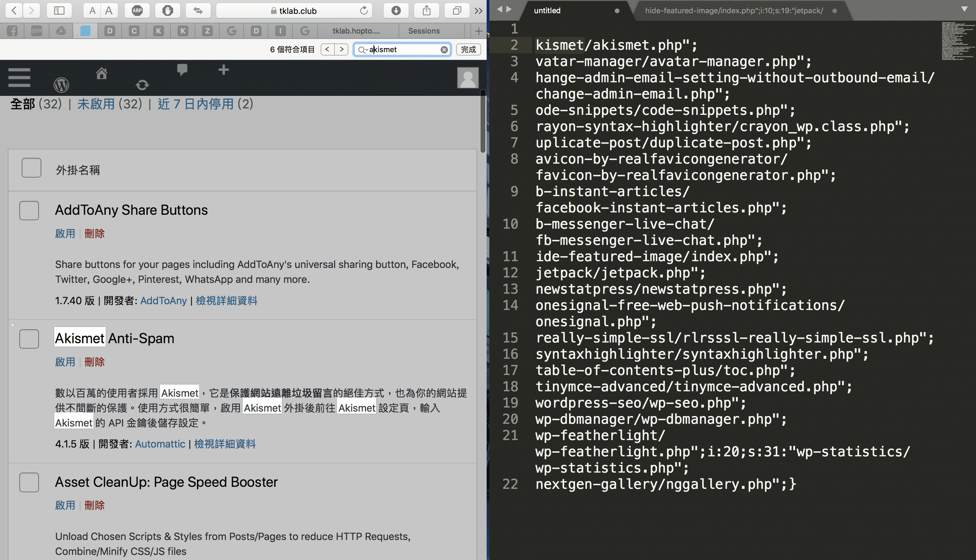Viewport: 976px width, 560px height.
Task: Toggle the select-all plugins checkbox
Action: [x=32, y=168]
